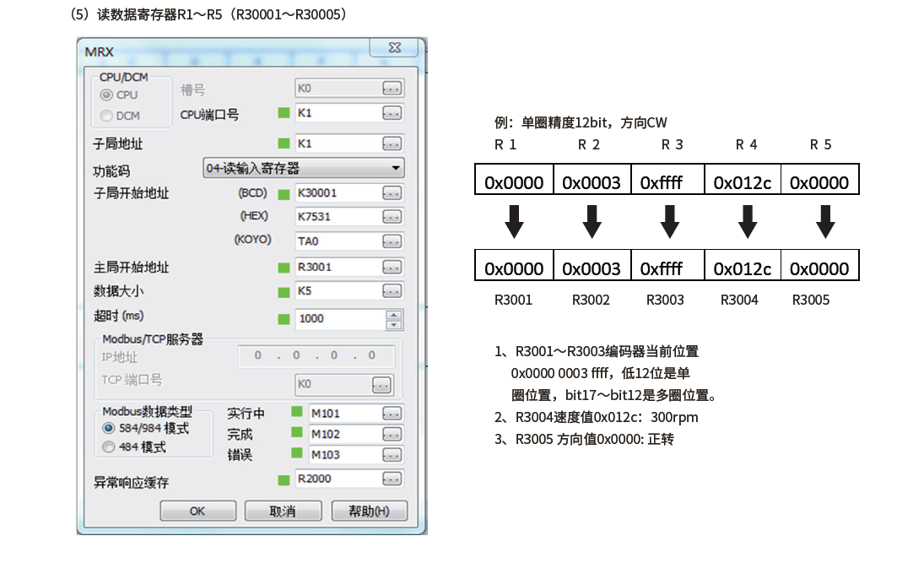
Task: Click browse button next to 主局开始地址 R3001
Action: click(x=392, y=268)
